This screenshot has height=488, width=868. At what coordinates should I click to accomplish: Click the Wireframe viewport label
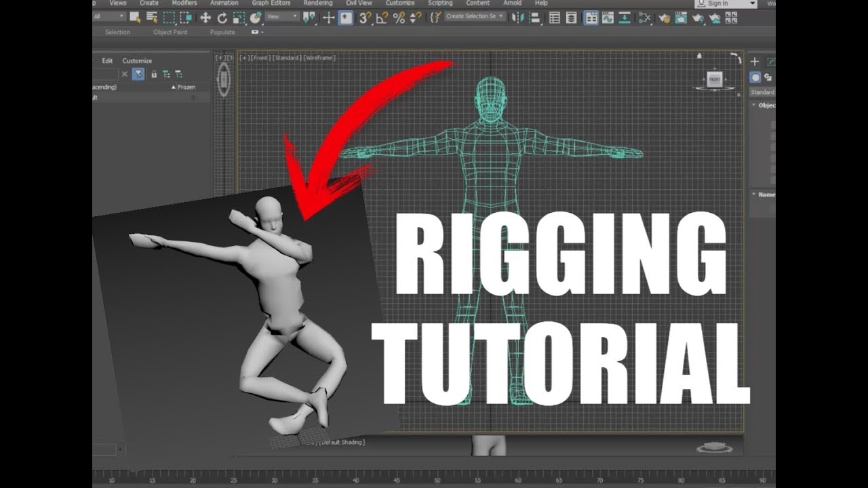pyautogui.click(x=319, y=58)
